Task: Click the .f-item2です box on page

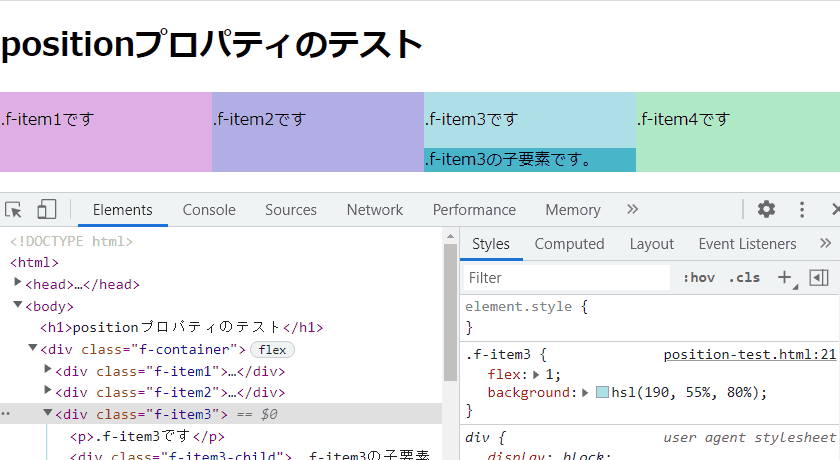Action: (x=318, y=132)
